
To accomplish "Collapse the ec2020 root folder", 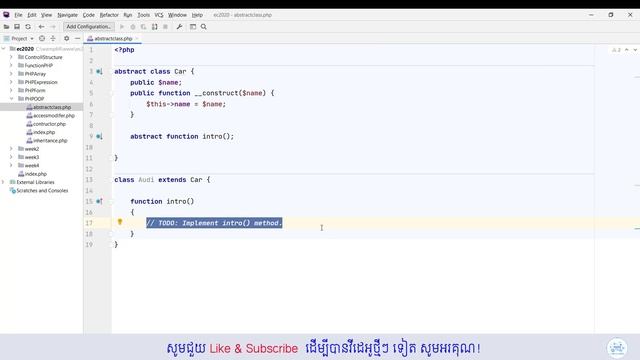I will 4,49.
